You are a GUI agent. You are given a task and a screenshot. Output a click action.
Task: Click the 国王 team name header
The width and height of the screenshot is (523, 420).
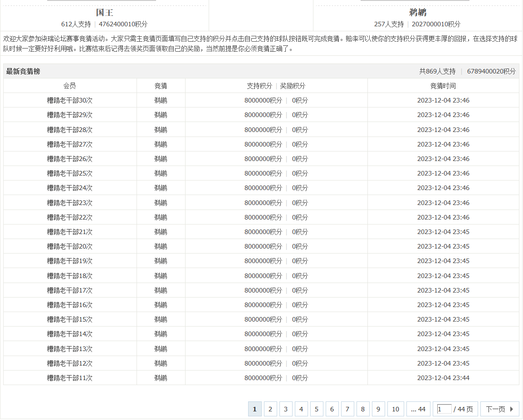tap(104, 13)
